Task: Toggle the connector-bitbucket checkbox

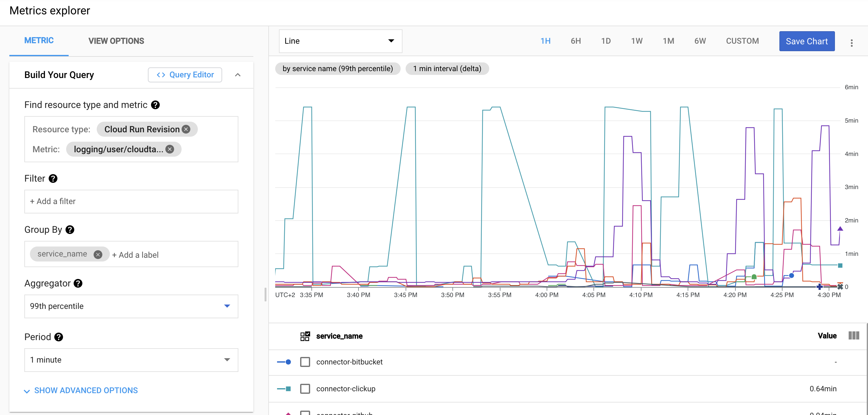Action: point(305,362)
